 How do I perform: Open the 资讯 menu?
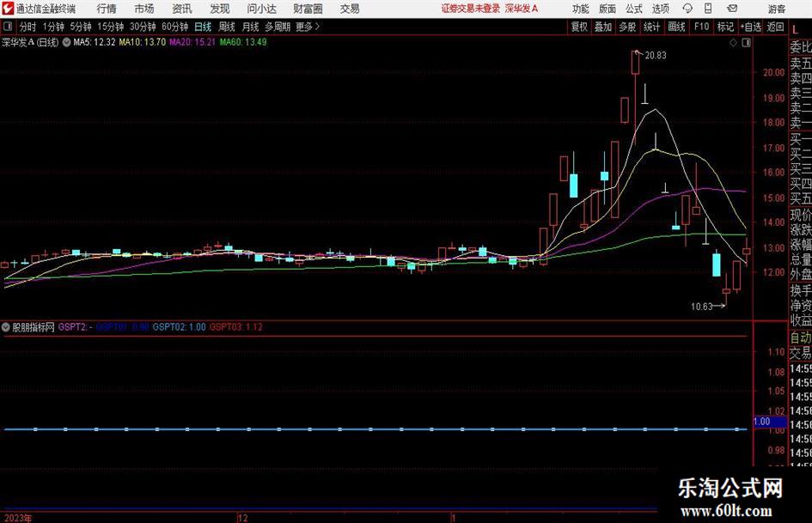coord(182,9)
